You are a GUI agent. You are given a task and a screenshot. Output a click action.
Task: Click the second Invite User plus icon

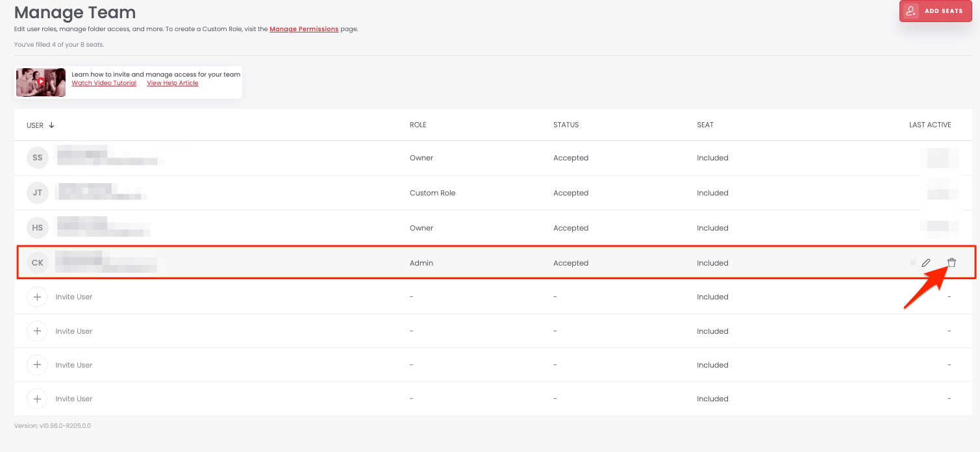(37, 331)
